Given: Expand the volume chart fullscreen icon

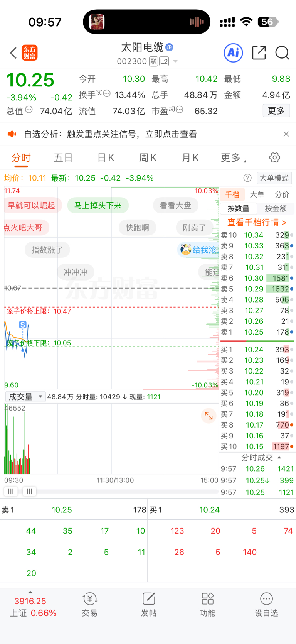Looking at the screenshot, I should coord(209,416).
